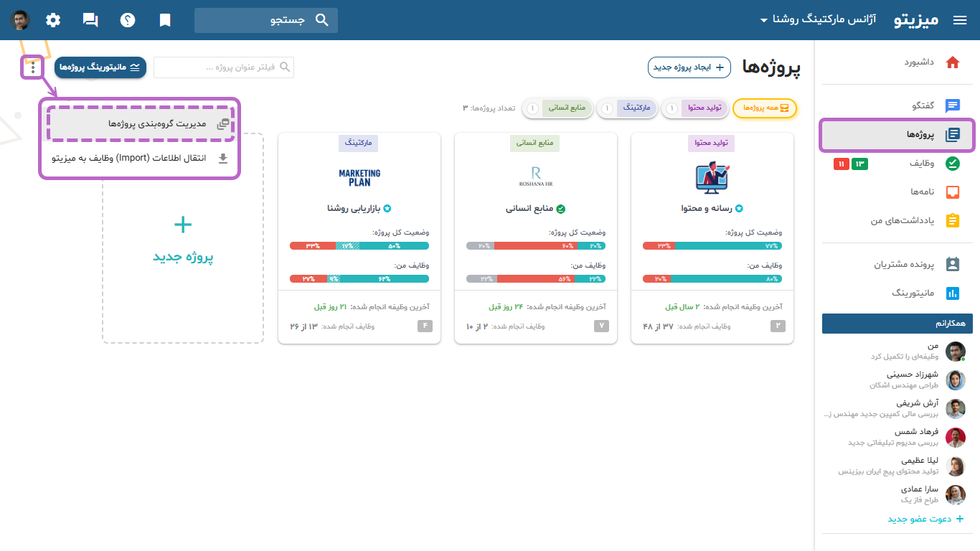Open پرونده مشتریان customer icon
The image size is (980, 551).
point(953,264)
